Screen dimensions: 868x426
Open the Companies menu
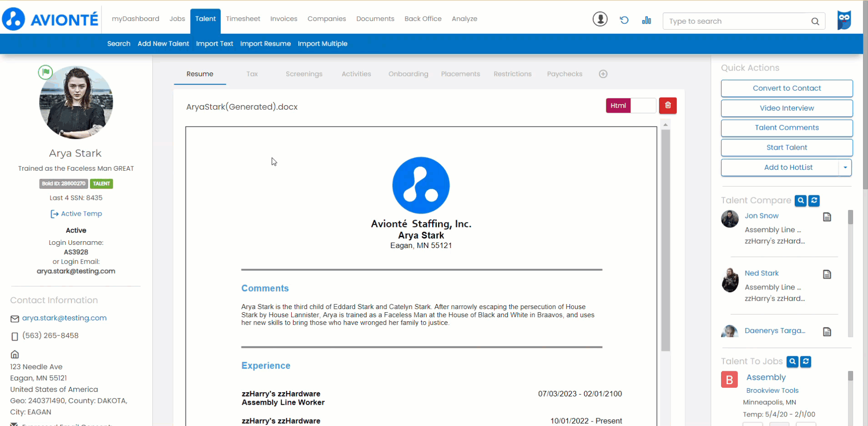point(327,19)
